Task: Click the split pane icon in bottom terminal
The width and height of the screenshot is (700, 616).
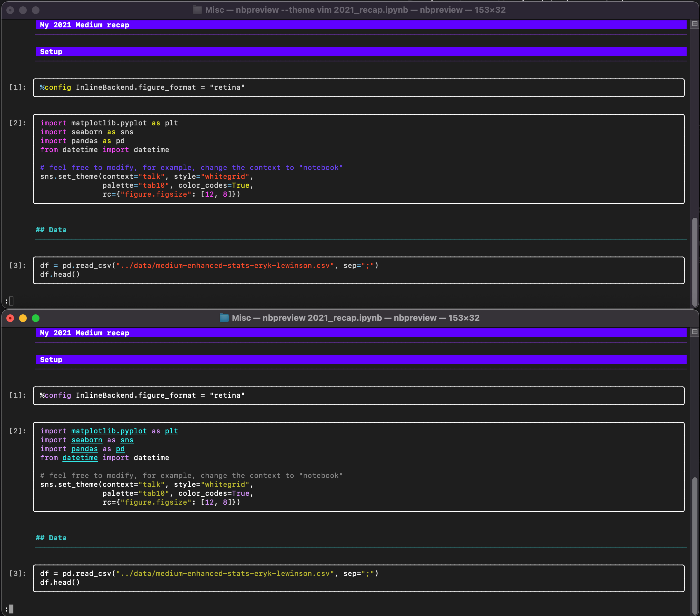Action: [695, 332]
